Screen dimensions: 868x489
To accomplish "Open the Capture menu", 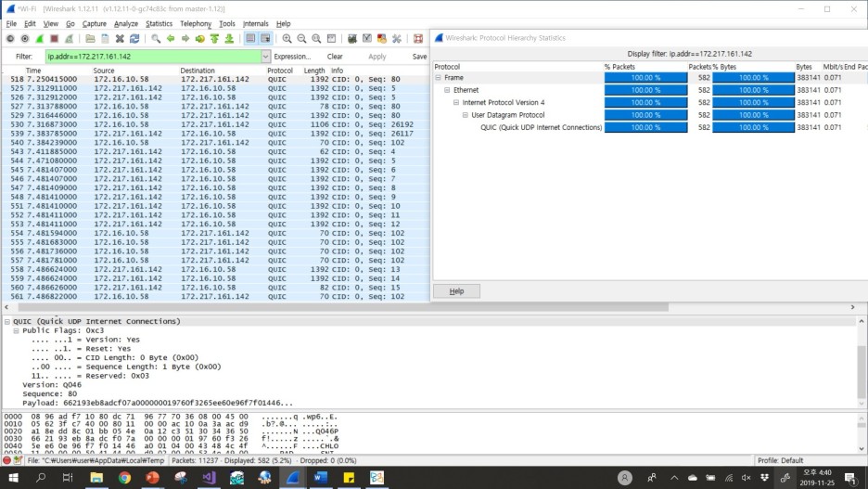I will point(94,24).
